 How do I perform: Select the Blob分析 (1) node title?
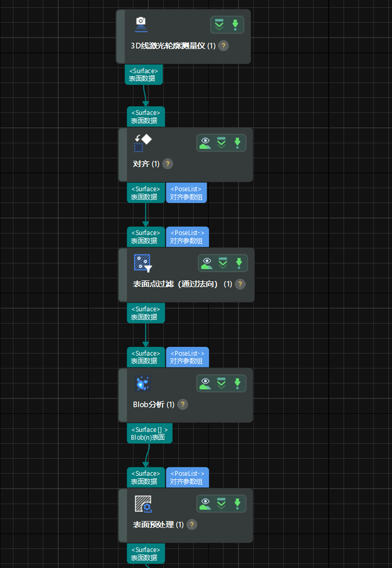(x=154, y=405)
